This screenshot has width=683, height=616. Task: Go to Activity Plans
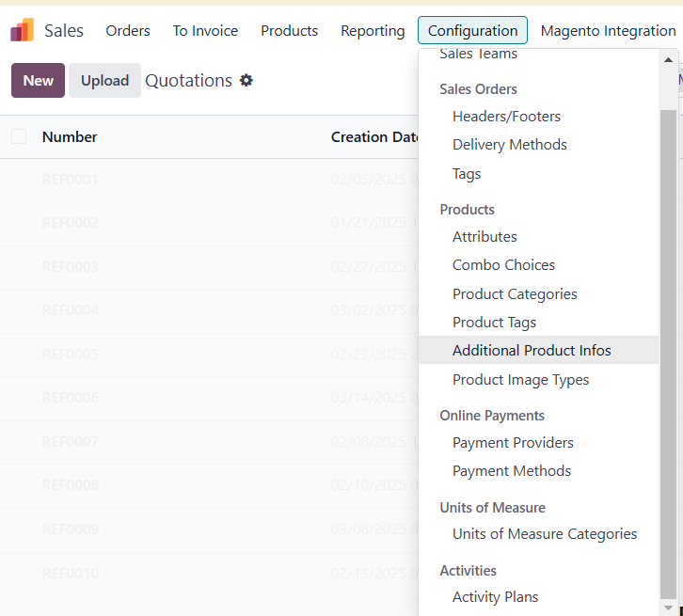click(495, 597)
